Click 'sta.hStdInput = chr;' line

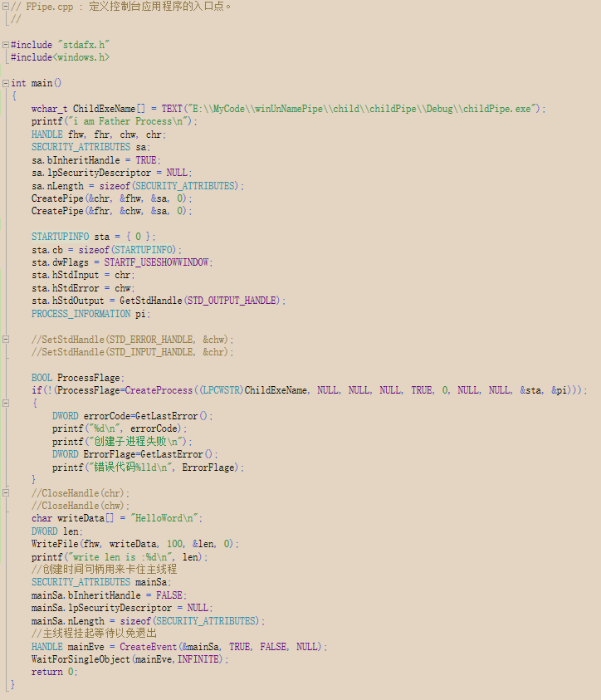point(83,275)
